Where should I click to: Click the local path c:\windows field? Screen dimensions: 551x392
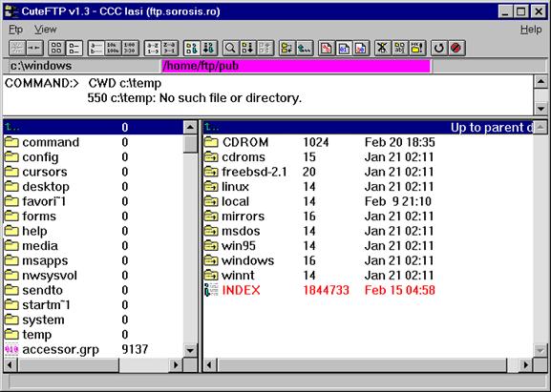click(84, 66)
